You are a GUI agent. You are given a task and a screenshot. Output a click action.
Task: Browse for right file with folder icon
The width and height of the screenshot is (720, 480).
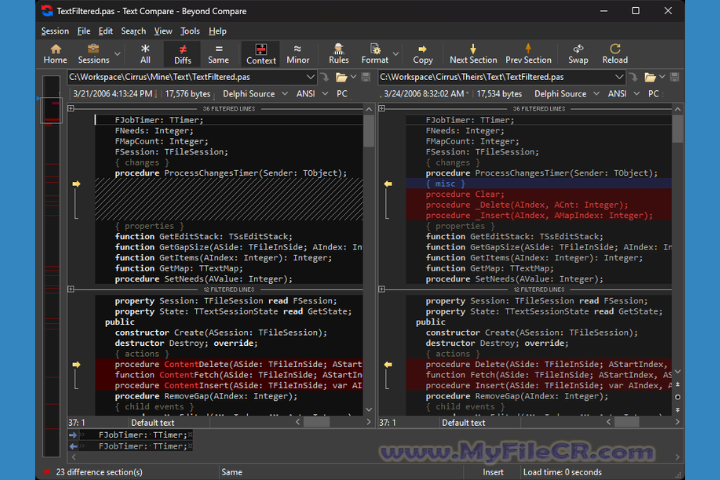pos(650,77)
